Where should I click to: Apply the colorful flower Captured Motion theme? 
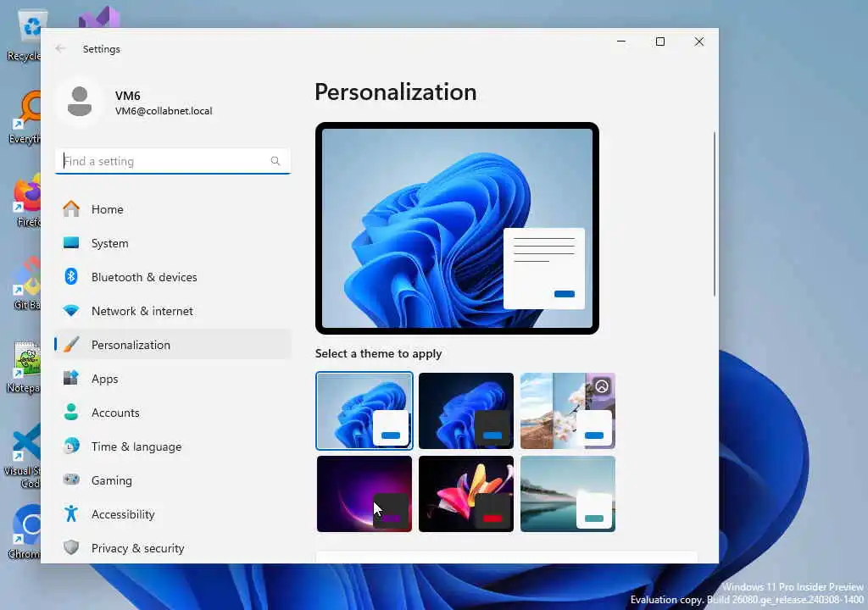(466, 494)
